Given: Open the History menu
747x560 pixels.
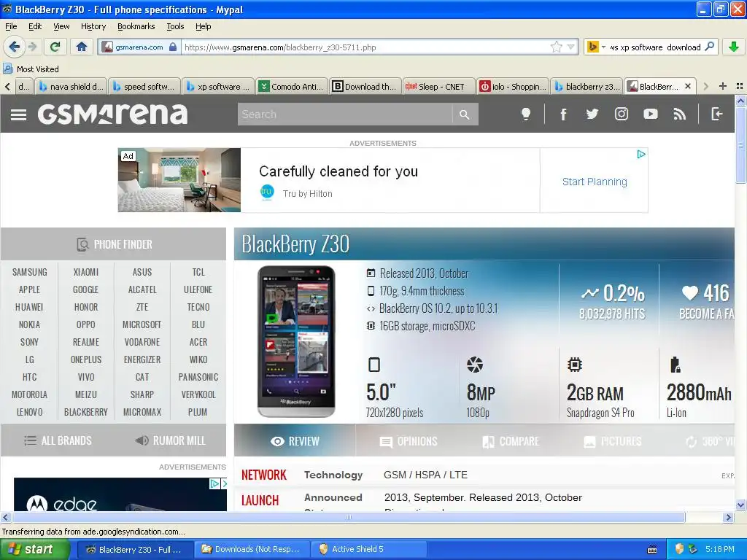Looking at the screenshot, I should [x=93, y=26].
